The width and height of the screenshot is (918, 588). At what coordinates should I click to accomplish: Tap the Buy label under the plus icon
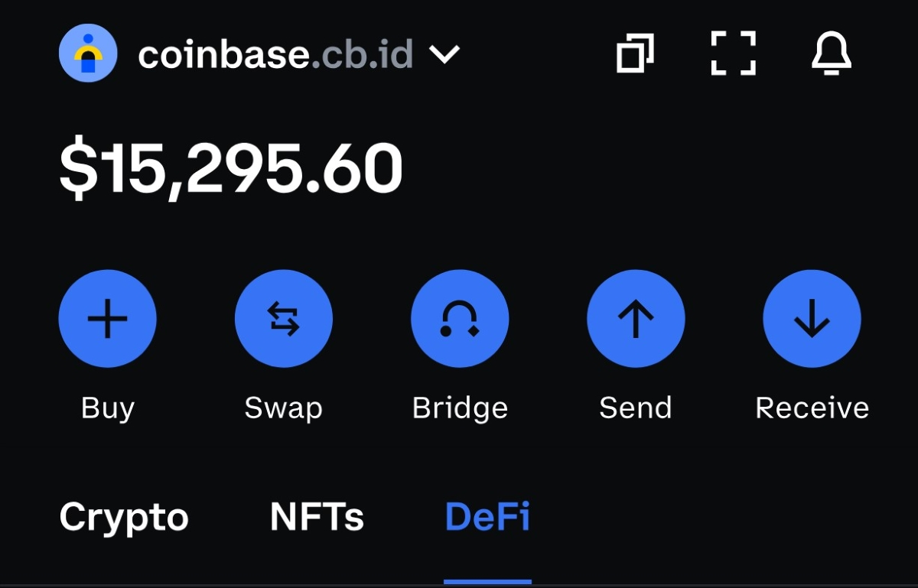pos(108,408)
